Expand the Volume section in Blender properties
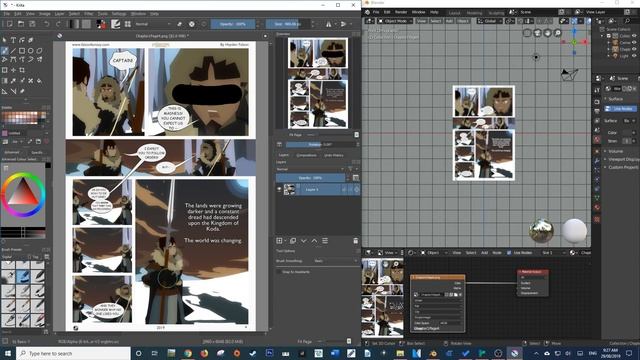Image resolution: width=640 pixels, height=360 pixels. coord(615,151)
